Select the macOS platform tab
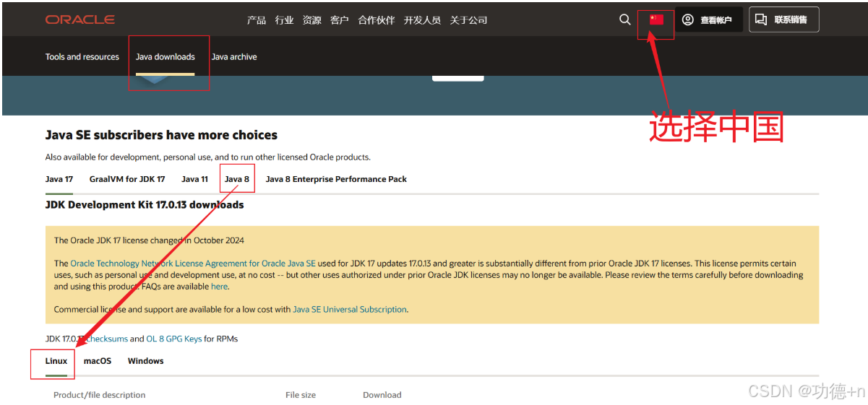The height and width of the screenshot is (405, 868). (98, 361)
